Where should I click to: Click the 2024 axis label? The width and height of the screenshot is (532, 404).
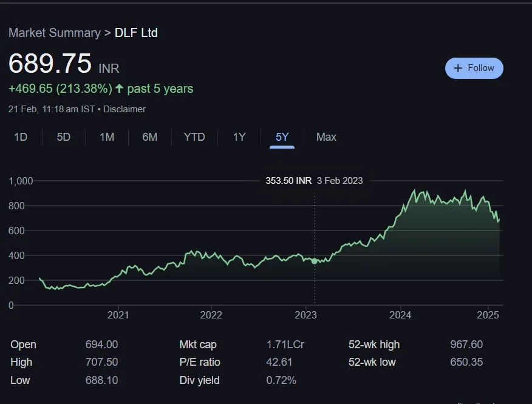click(x=400, y=315)
